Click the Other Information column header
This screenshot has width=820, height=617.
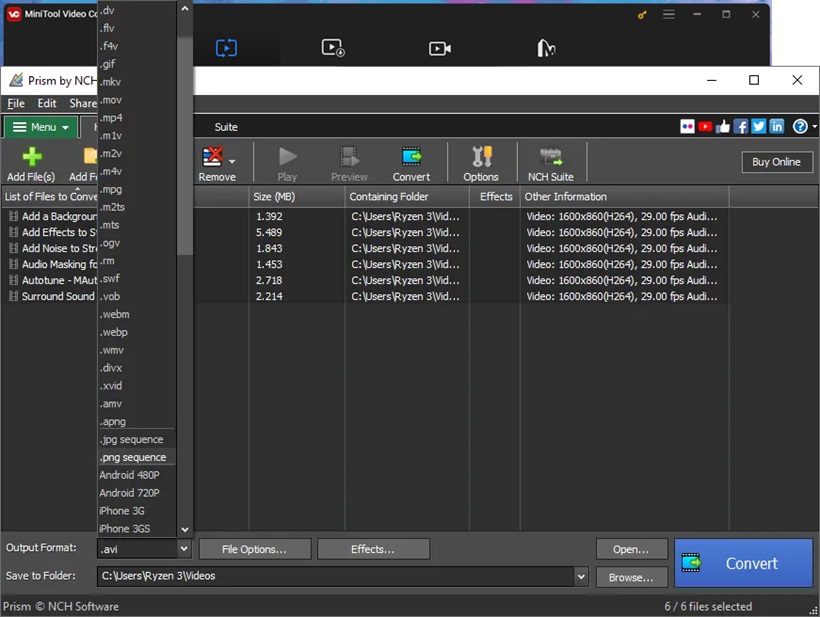tap(624, 197)
